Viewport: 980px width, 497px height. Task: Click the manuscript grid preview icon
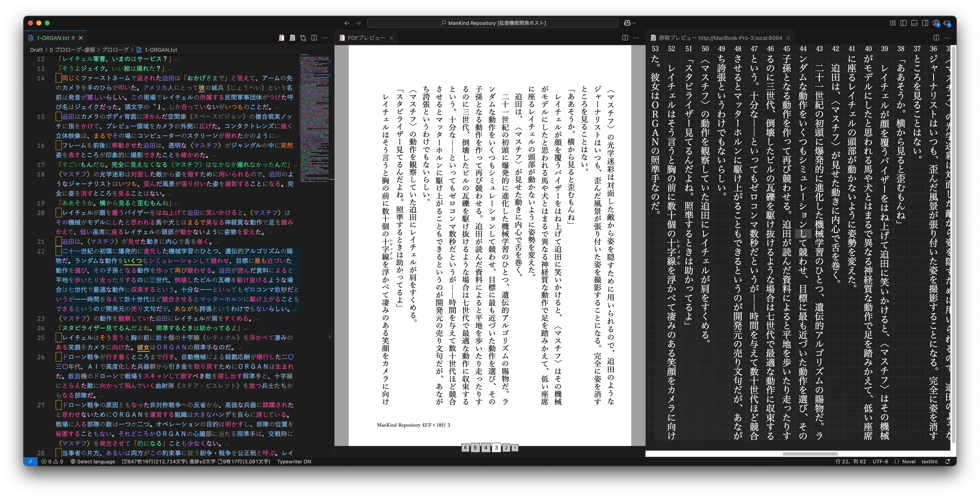click(292, 38)
